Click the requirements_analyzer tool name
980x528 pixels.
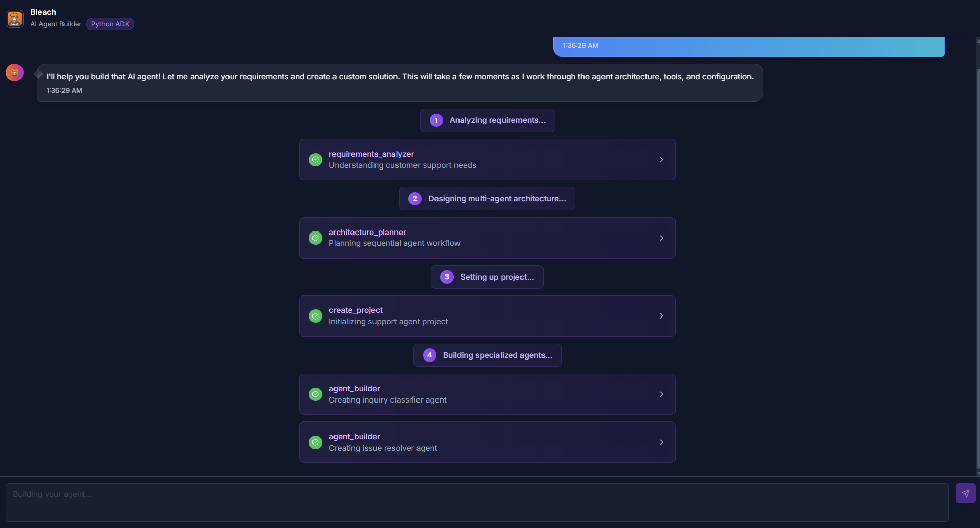pos(371,154)
